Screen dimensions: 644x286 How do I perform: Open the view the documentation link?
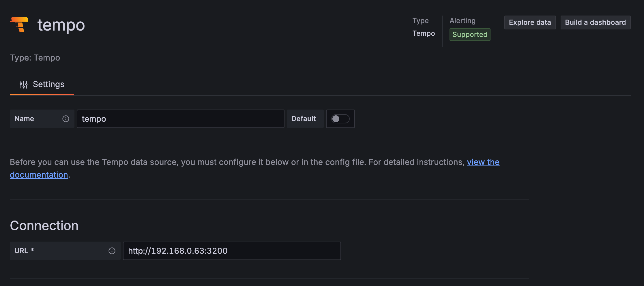pos(483,162)
